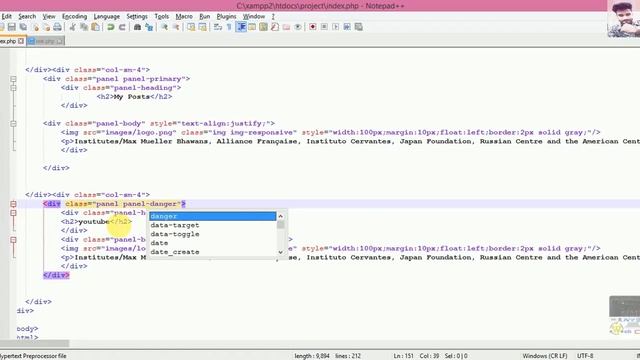
Task: Click the Save All toolbar icon
Action: coord(23,27)
